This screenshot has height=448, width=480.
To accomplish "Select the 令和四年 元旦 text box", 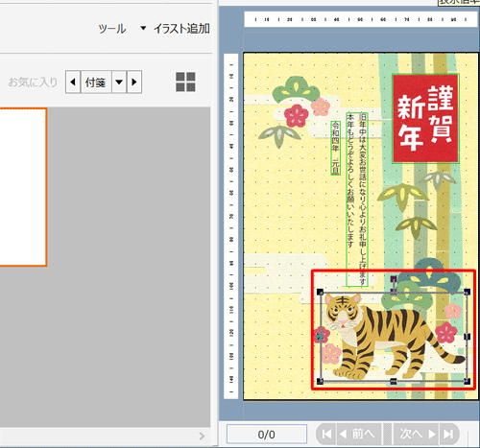I will point(335,148).
